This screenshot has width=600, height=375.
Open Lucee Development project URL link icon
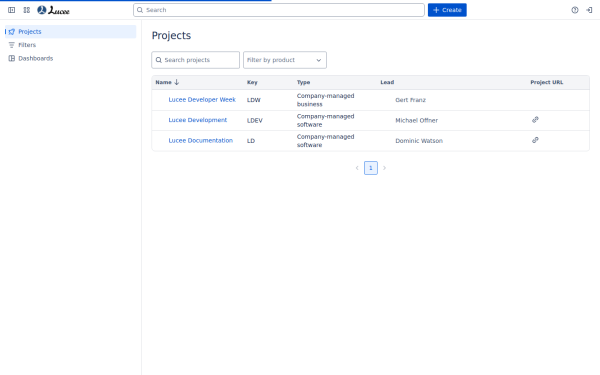click(x=535, y=120)
